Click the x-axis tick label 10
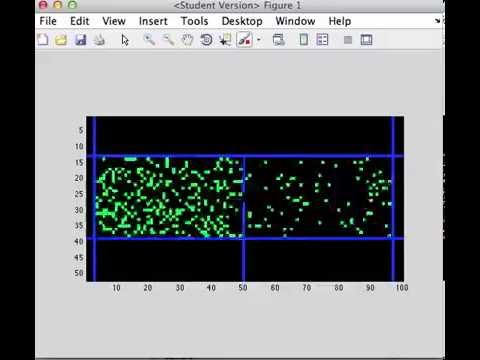The height and width of the screenshot is (360, 480). pos(116,288)
